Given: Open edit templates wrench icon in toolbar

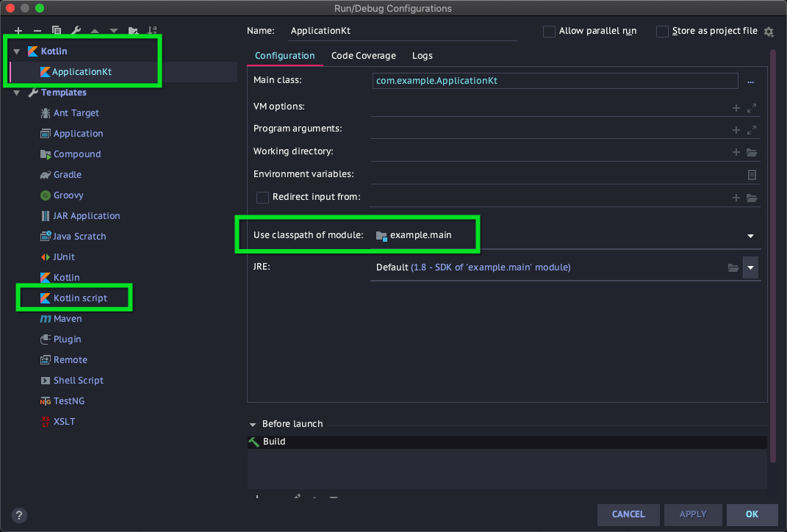Looking at the screenshot, I should (x=76, y=31).
